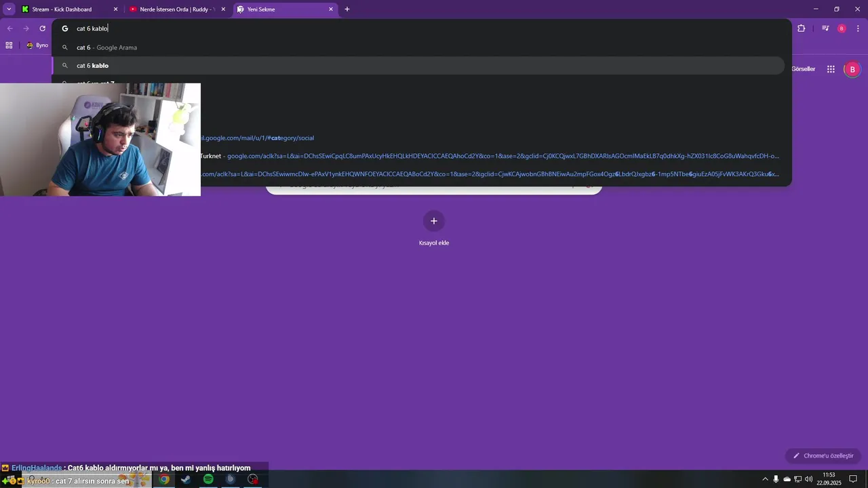868x488 pixels.
Task: Open the Byno bookmark
Action: [37, 45]
